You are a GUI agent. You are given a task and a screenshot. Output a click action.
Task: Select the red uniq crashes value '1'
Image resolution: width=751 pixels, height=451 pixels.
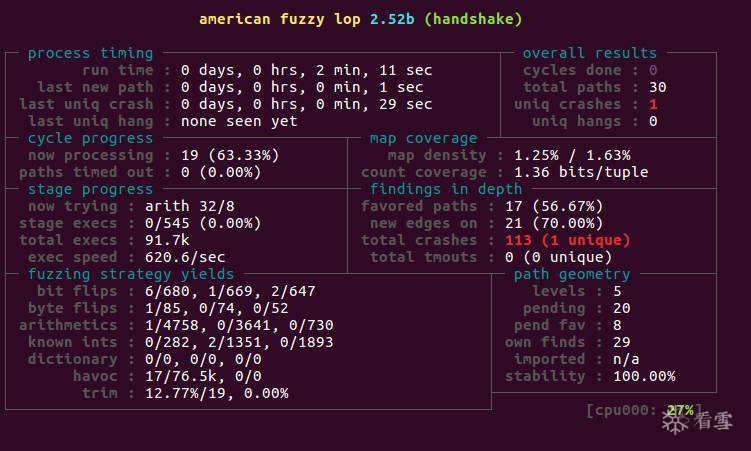[x=653, y=104]
